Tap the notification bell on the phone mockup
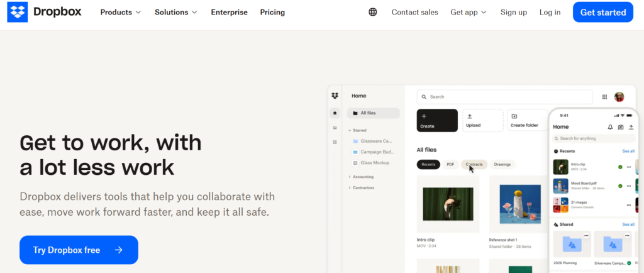The width and height of the screenshot is (644, 273). (x=610, y=127)
